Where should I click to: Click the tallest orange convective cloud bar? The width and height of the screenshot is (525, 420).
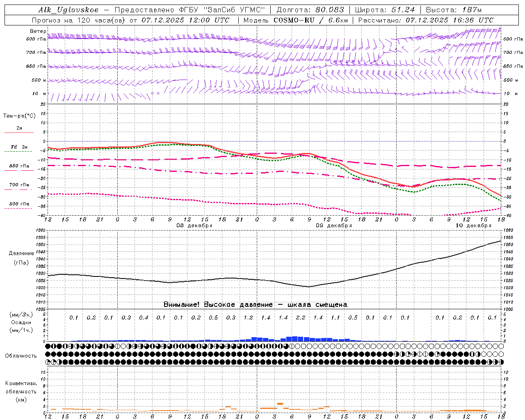(280, 404)
